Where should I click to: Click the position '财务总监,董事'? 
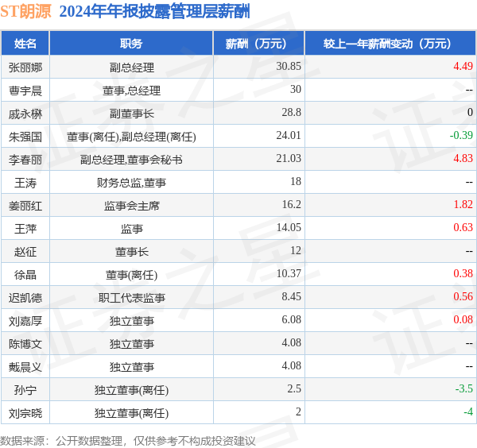131,183
